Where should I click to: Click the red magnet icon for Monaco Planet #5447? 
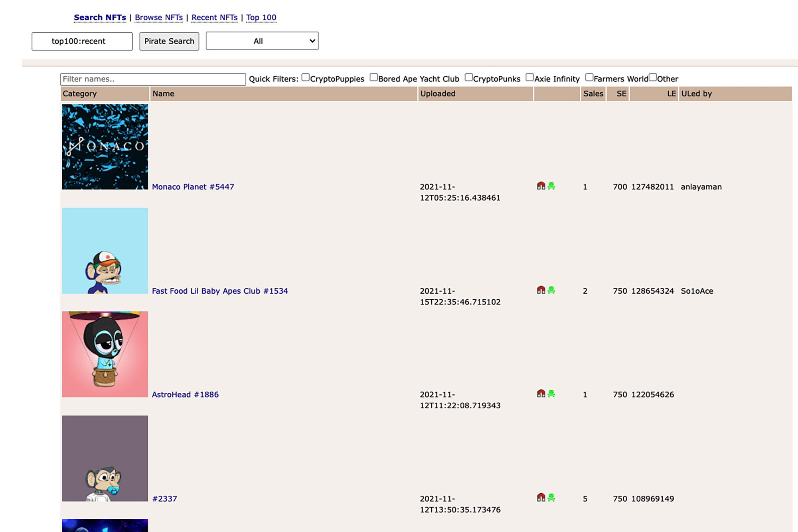541,186
